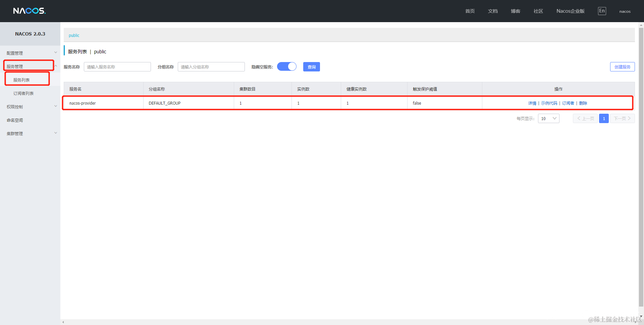The height and width of the screenshot is (325, 644).
Task: Open 订阅者 for nacos-provider
Action: tap(568, 103)
